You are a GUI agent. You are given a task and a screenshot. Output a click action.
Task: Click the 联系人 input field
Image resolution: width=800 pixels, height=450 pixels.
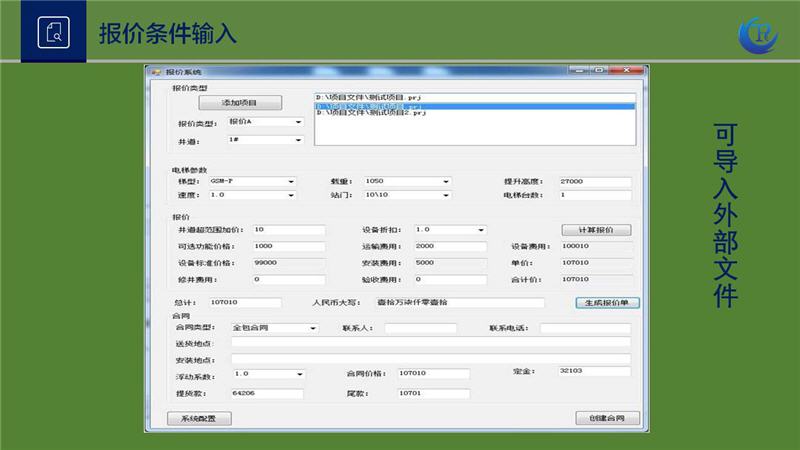point(420,328)
